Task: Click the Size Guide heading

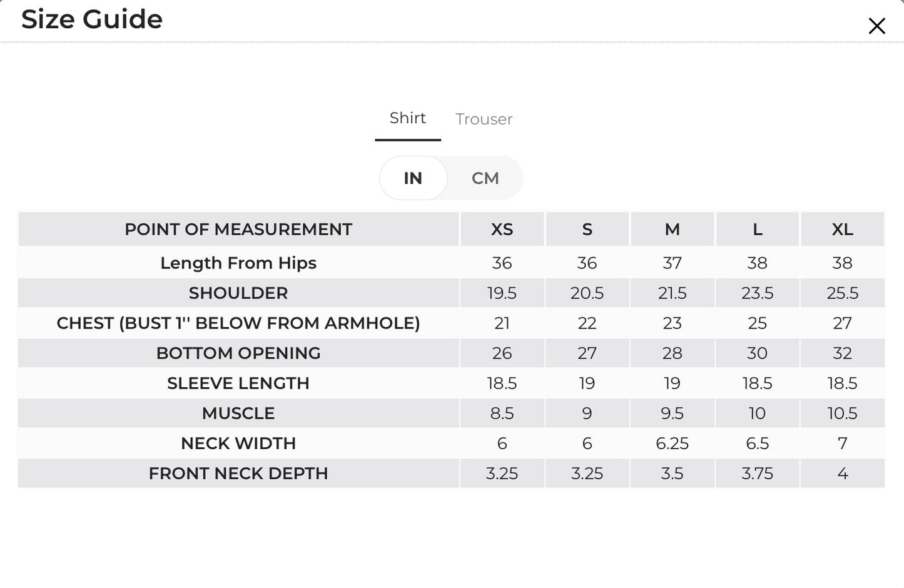Action: [x=92, y=19]
